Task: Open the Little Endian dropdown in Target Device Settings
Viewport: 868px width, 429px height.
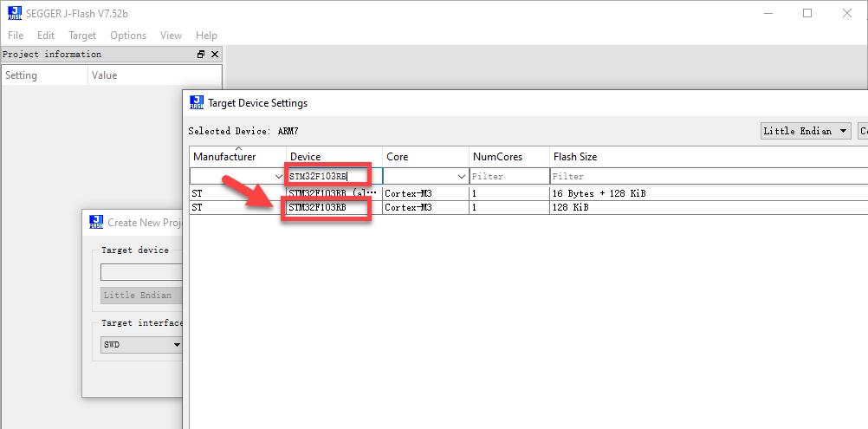Action: coord(806,131)
